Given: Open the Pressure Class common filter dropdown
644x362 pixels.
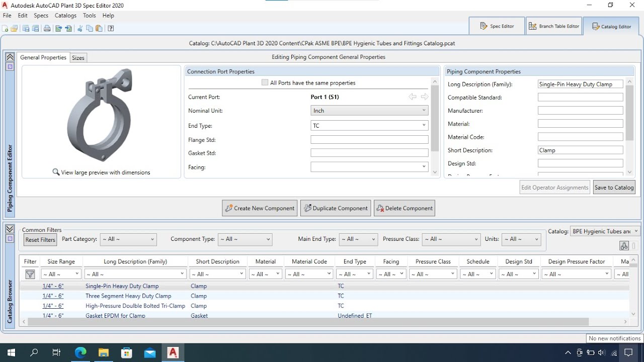Looking at the screenshot, I should pos(451,239).
